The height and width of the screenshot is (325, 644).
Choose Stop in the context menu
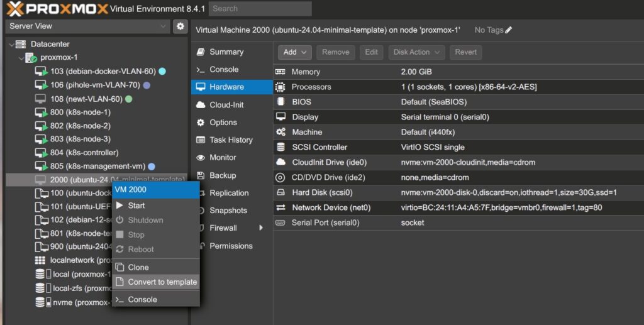156,234
